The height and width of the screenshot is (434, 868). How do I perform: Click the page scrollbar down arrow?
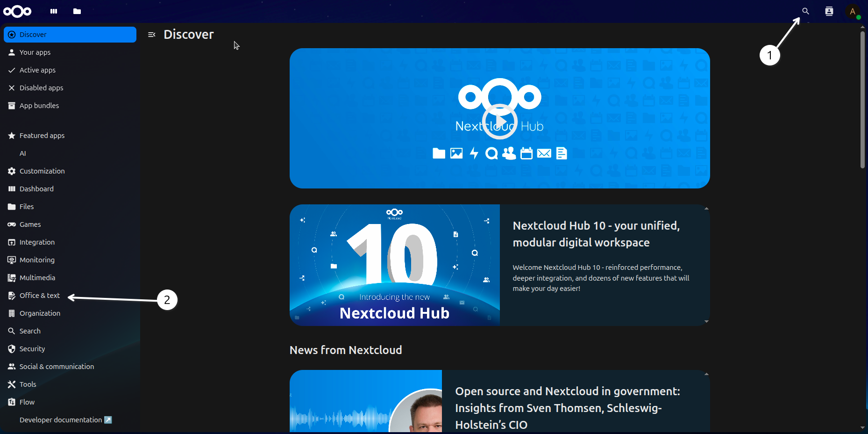click(863, 428)
